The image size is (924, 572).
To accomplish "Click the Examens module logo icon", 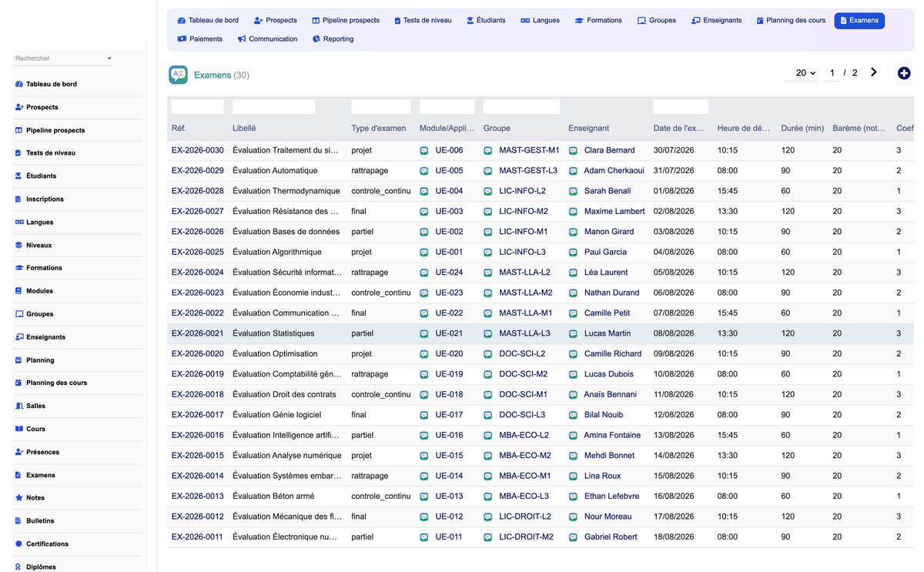I will click(x=178, y=75).
